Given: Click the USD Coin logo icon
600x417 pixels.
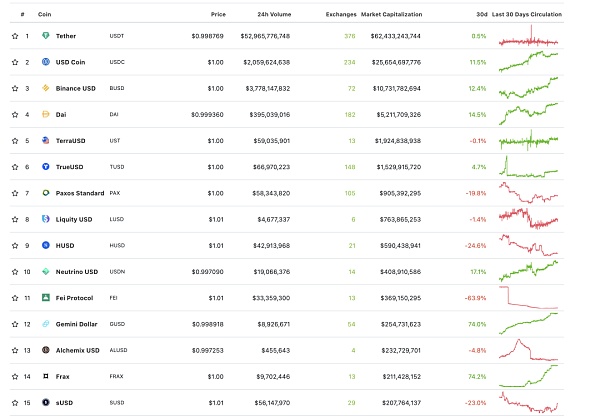Looking at the screenshot, I should (46, 62).
